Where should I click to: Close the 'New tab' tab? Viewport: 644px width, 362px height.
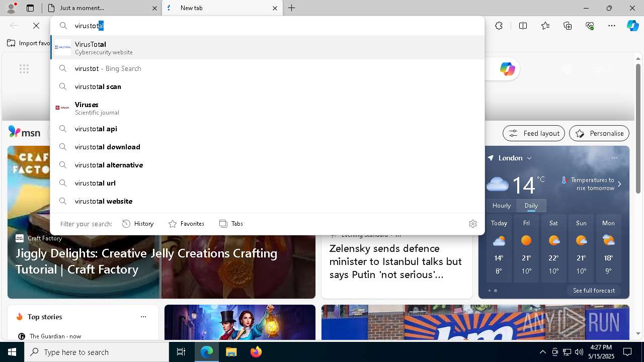click(x=275, y=8)
